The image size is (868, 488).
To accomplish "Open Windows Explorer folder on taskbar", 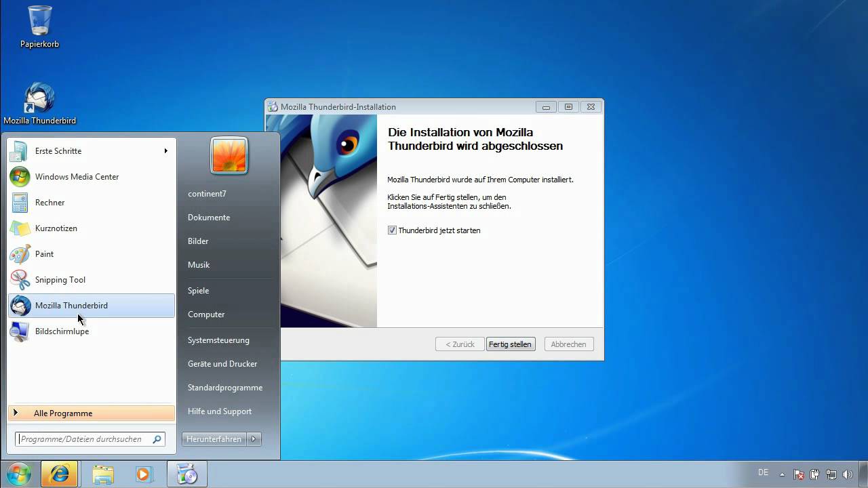I will point(102,474).
